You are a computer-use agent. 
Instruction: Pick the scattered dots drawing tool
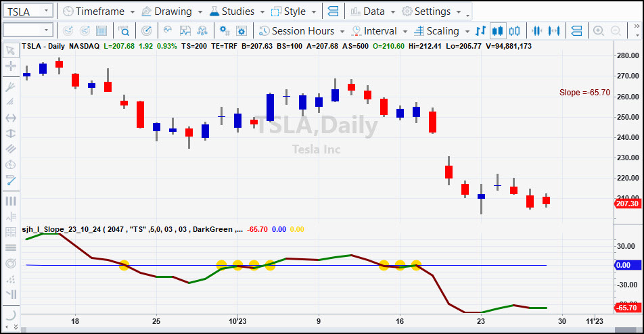pyautogui.click(x=11, y=279)
